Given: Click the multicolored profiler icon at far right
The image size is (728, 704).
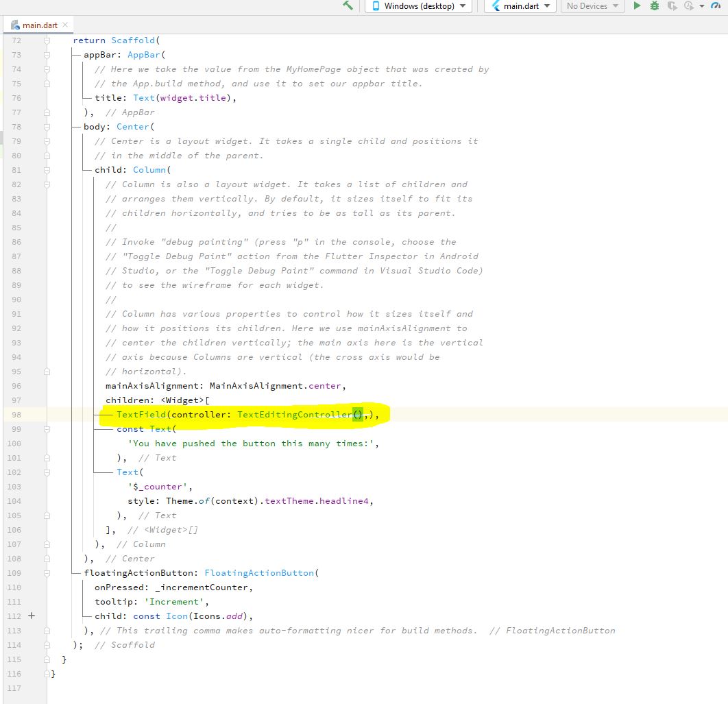Looking at the screenshot, I should point(716,5).
